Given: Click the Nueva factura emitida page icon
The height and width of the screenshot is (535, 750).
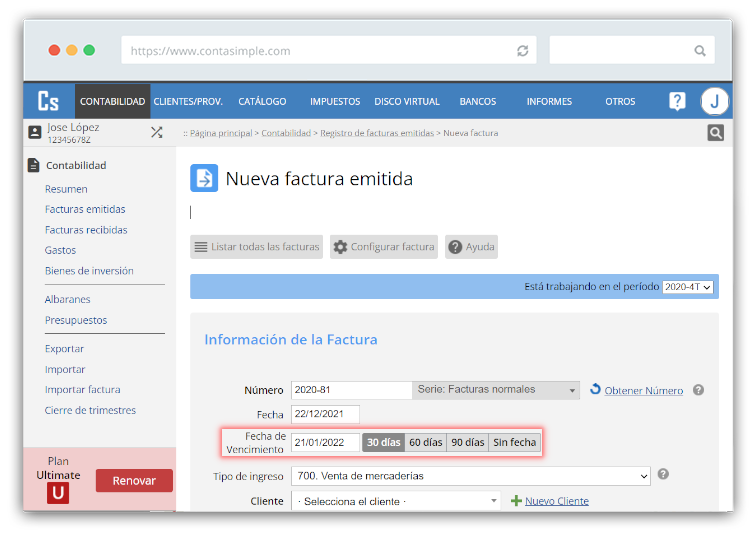Looking at the screenshot, I should pyautogui.click(x=204, y=178).
